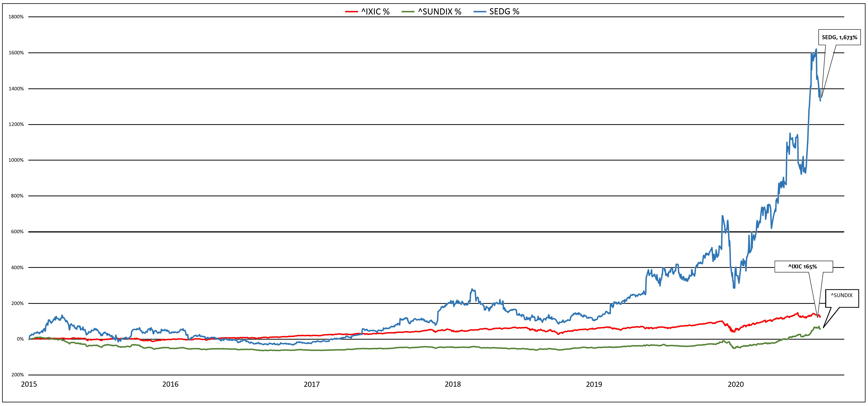The width and height of the screenshot is (868, 406).
Task: Click the SEDG % legend entry
Action: (496, 12)
